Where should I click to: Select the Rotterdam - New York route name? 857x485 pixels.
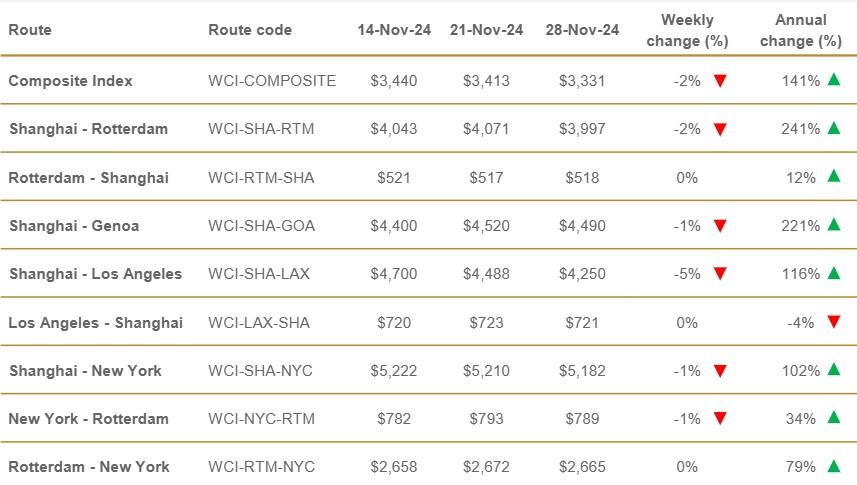[x=89, y=467]
